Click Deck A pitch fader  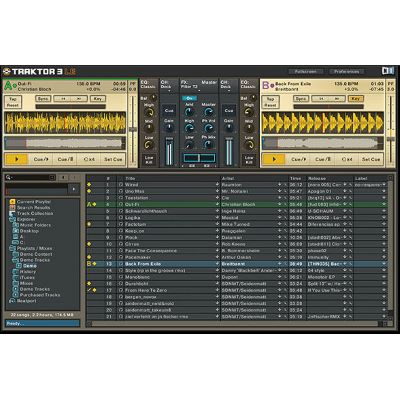click(133, 129)
